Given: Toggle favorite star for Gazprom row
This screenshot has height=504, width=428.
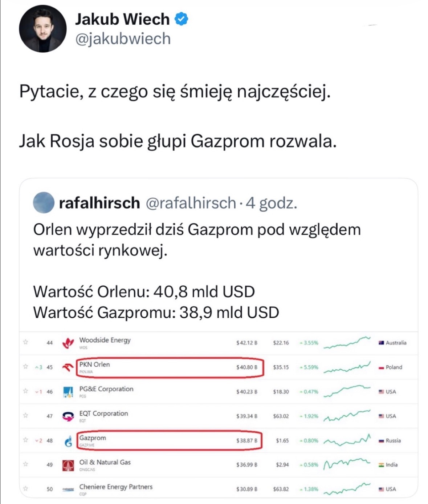Looking at the screenshot, I should (x=25, y=440).
